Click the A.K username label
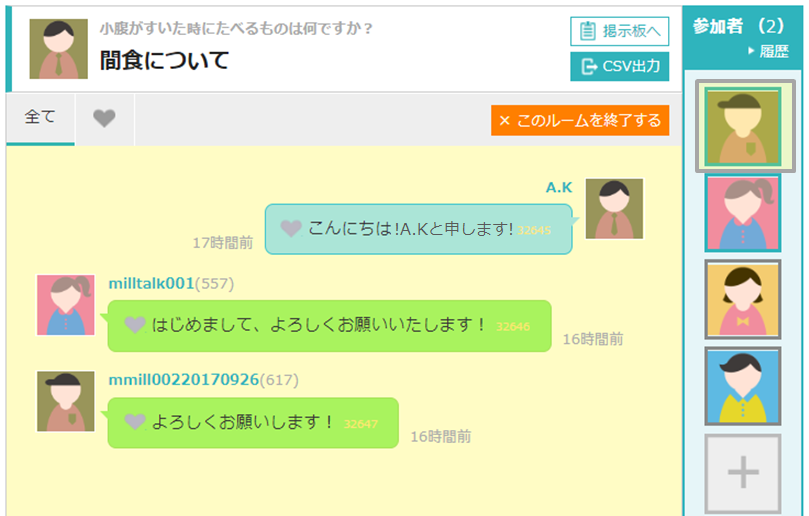Image resolution: width=809 pixels, height=516 pixels. (x=559, y=187)
